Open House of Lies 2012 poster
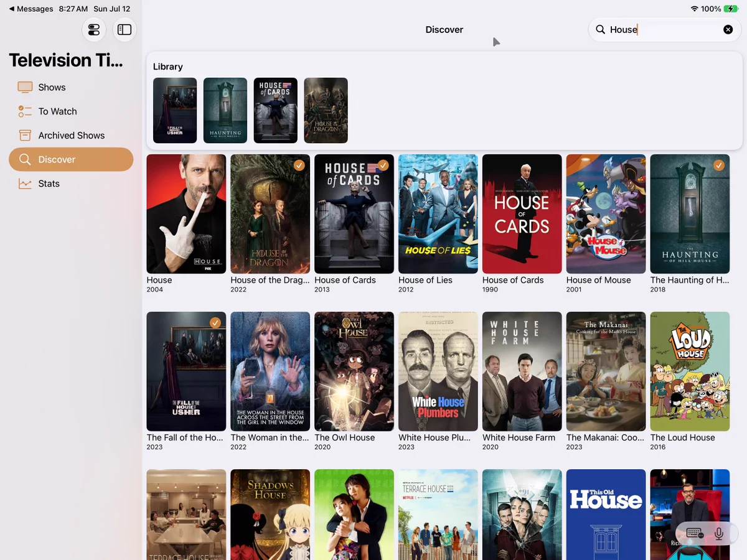 pos(438,214)
